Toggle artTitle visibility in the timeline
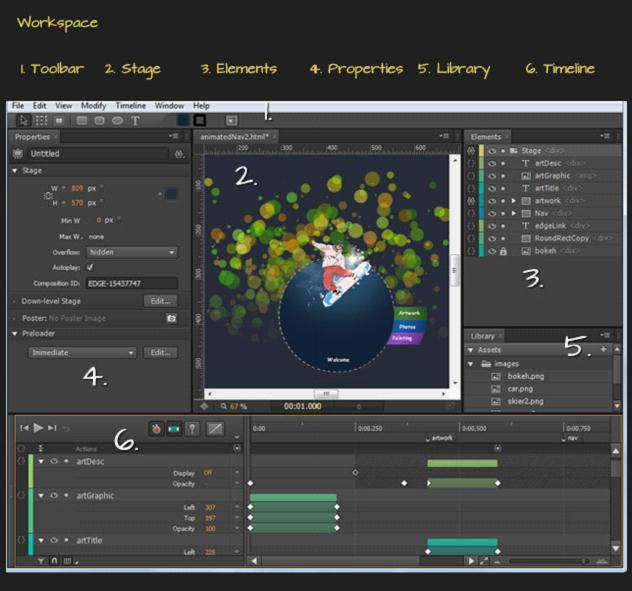This screenshot has height=591, width=632. 54,540
